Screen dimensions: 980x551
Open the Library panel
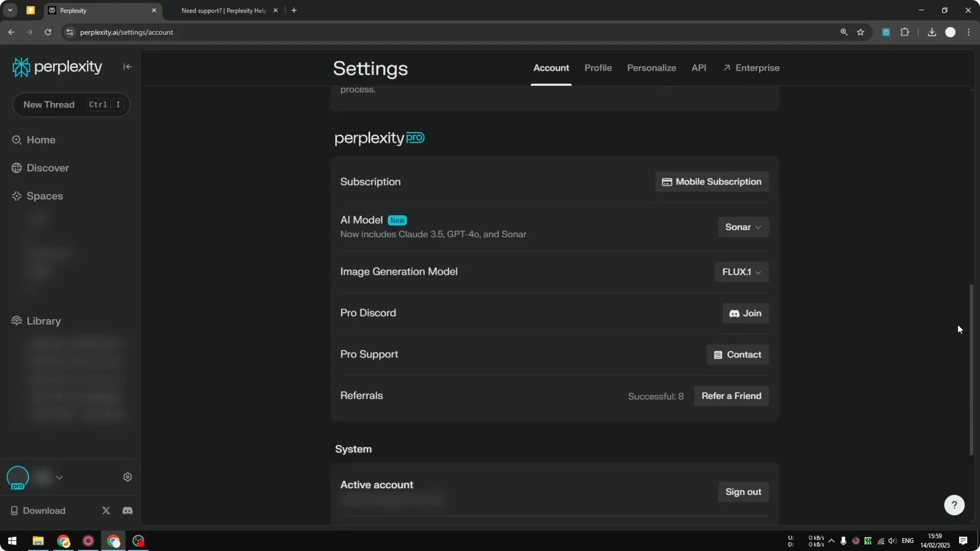coord(43,321)
